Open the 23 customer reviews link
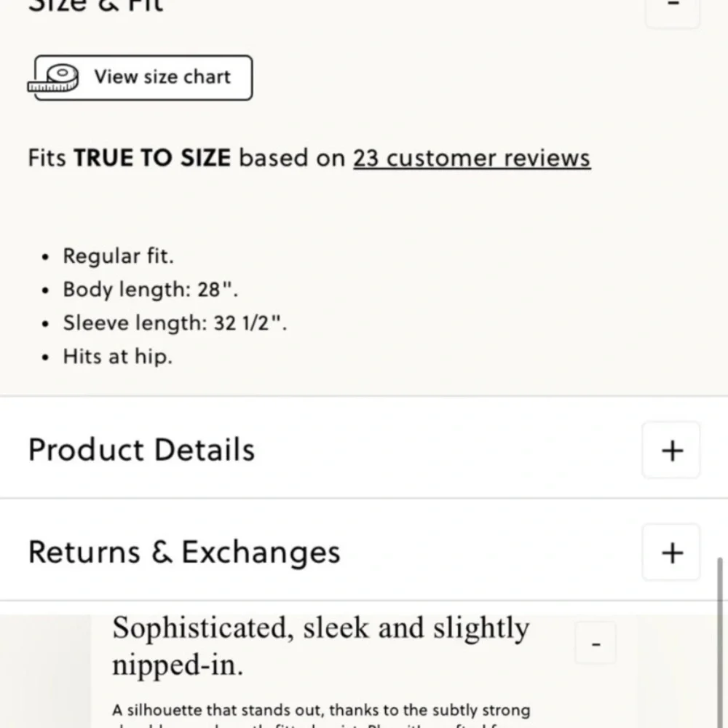Viewport: 728px width, 728px height. point(471,158)
